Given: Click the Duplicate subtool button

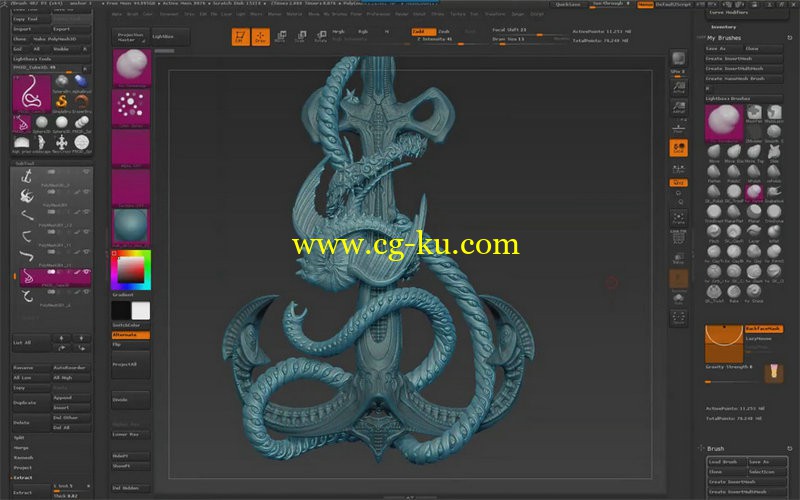Looking at the screenshot, I should [31, 403].
